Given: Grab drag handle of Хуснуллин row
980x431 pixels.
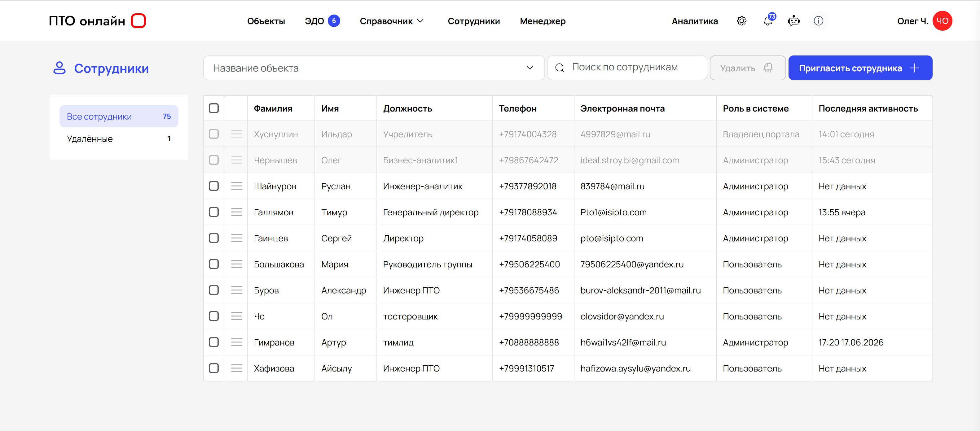Looking at the screenshot, I should [237, 134].
